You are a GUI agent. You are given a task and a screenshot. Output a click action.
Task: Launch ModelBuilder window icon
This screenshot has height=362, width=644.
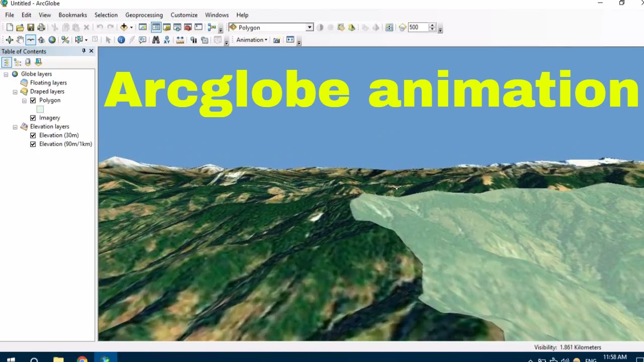tap(212, 27)
